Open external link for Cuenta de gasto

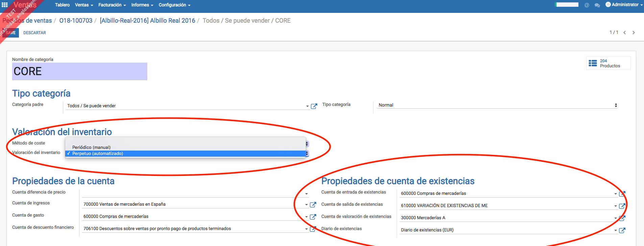pyautogui.click(x=313, y=217)
